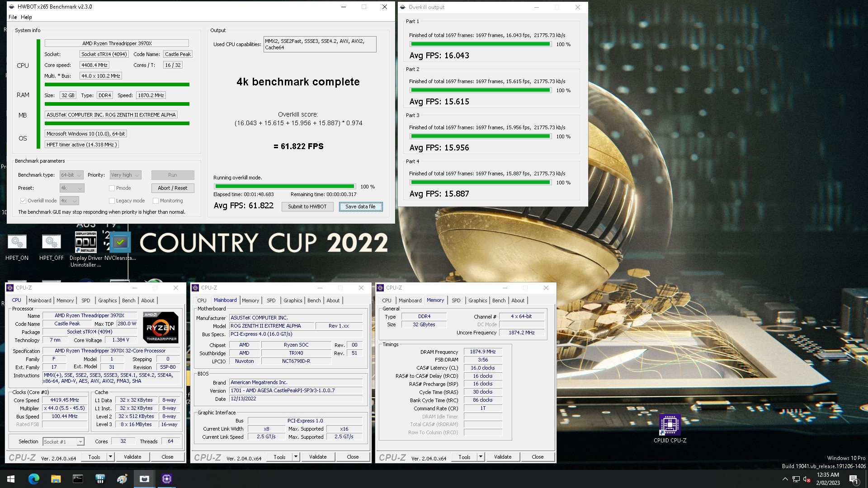Open the Priority Very high dropdown
868x488 pixels.
coord(126,175)
